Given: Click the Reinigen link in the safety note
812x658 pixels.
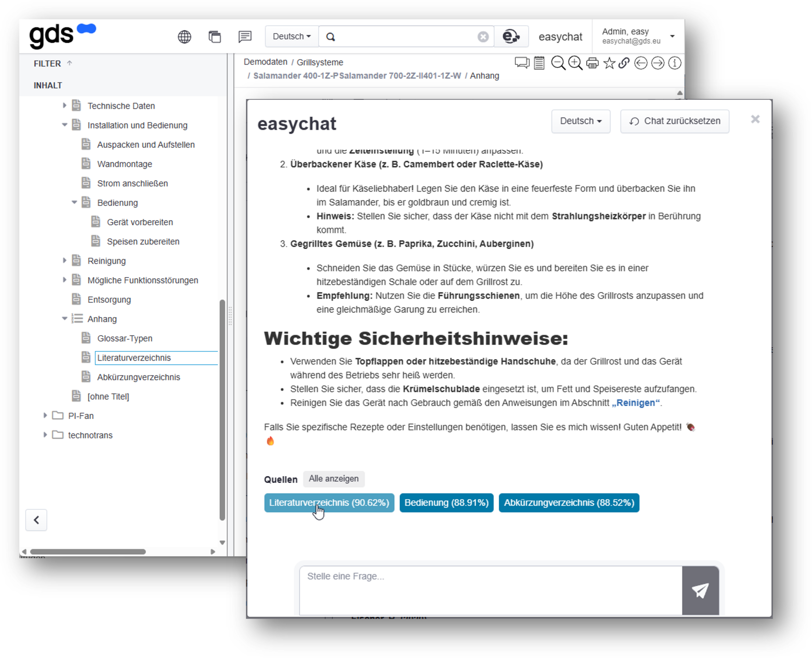Looking at the screenshot, I should click(x=636, y=403).
